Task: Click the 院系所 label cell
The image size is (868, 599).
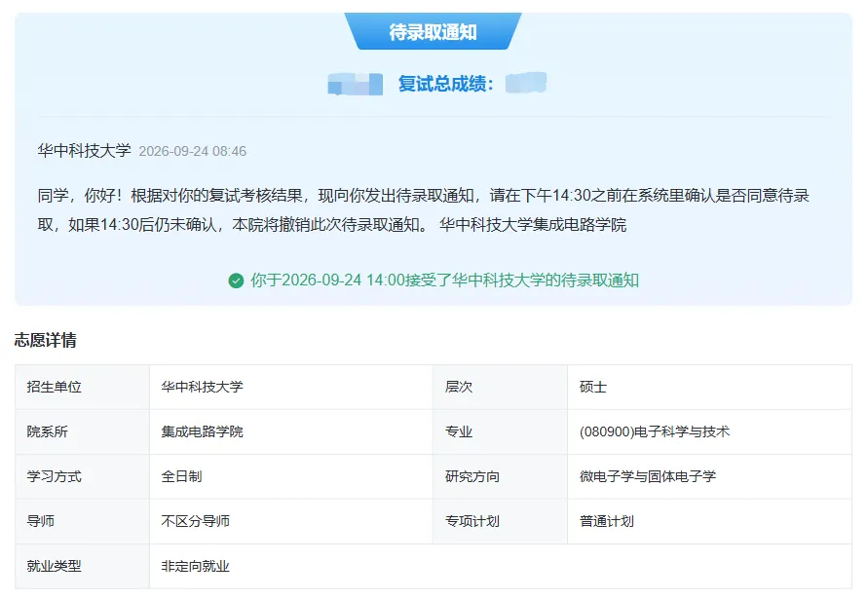Action: 82,431
